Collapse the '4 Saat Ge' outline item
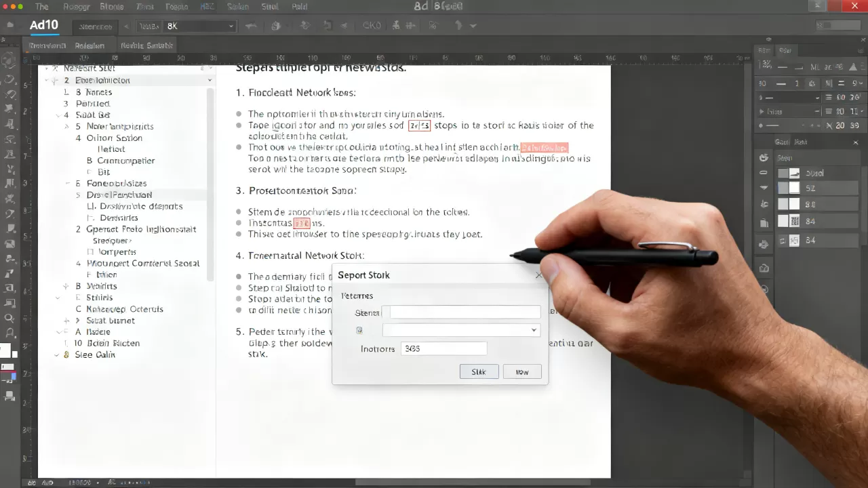This screenshot has width=868, height=488. [x=58, y=115]
